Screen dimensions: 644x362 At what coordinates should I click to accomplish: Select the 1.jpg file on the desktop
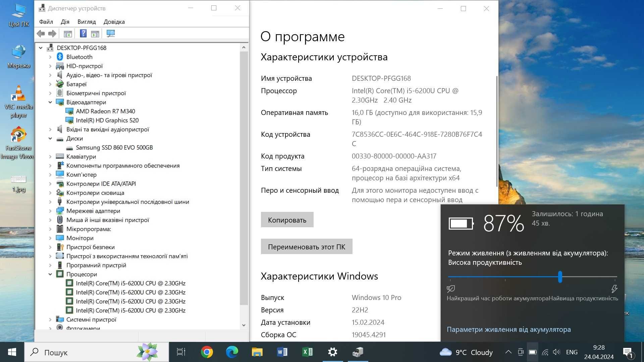[19, 184]
